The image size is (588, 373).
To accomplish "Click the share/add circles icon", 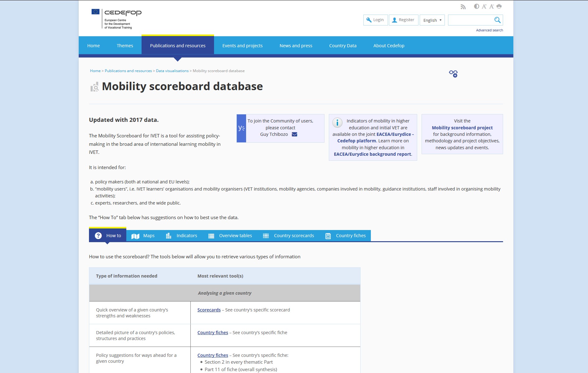I will (x=453, y=74).
